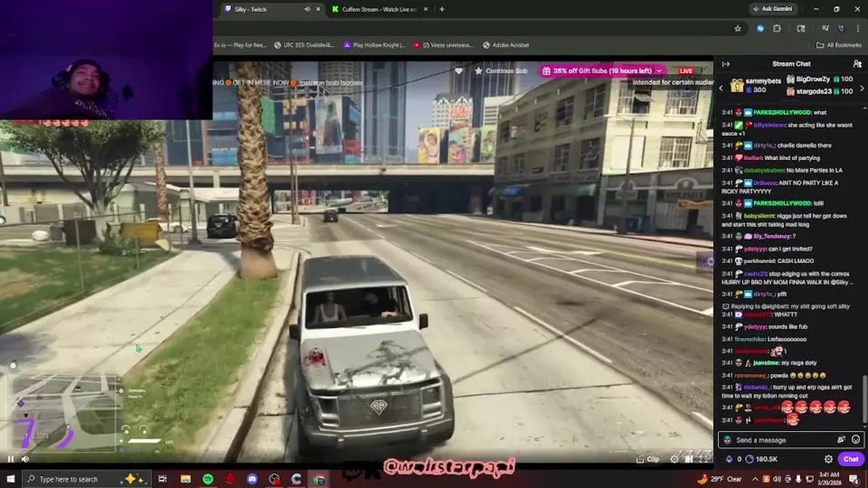Close the Silky - Twitch tab
The width and height of the screenshot is (868, 488).
coord(318,9)
